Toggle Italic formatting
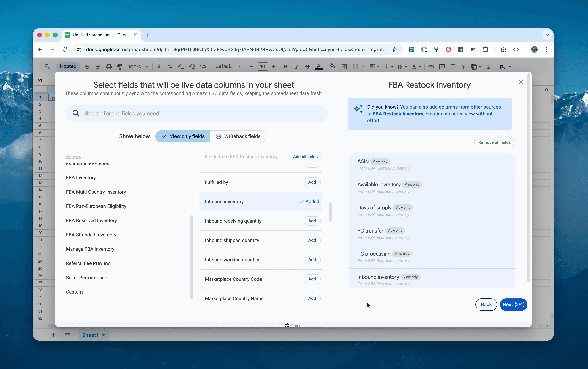The width and height of the screenshot is (588, 369). pyautogui.click(x=296, y=67)
